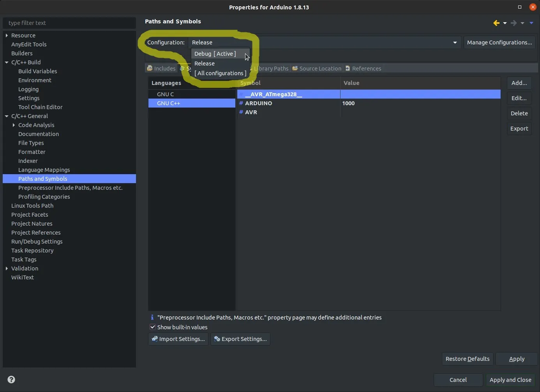Open Language Mappings in the tree
540x392 pixels.
(x=44, y=170)
